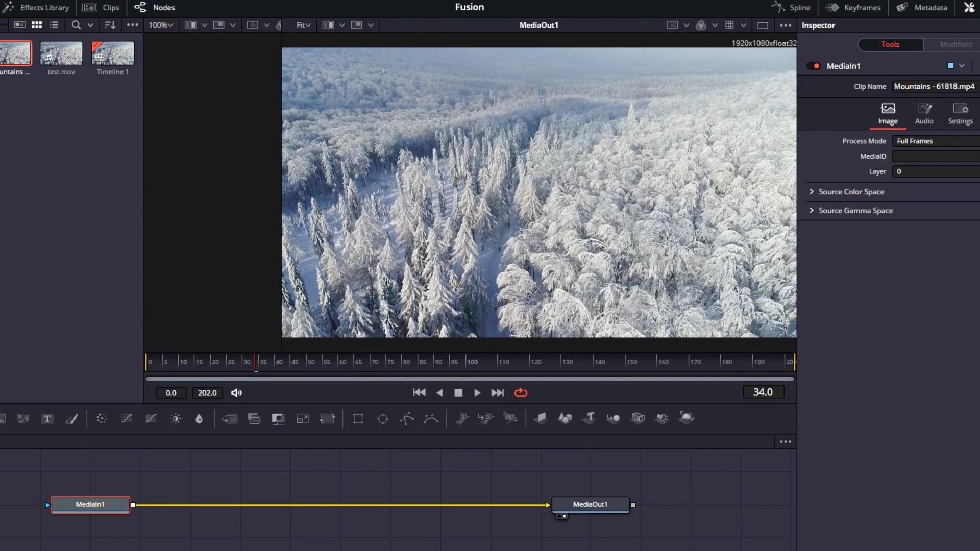Open the Audio tab in Inspector
The height and width of the screenshot is (551, 980).
pos(924,113)
